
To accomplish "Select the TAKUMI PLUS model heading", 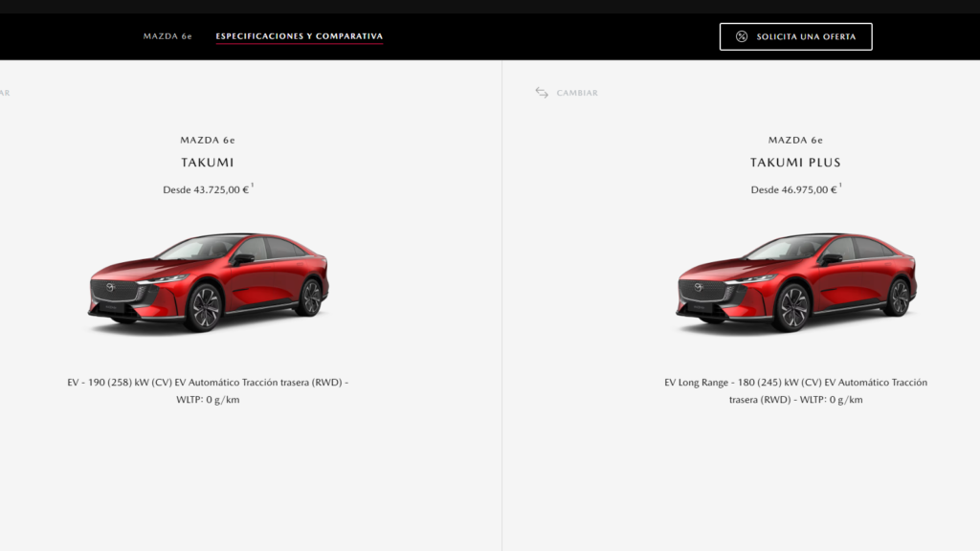I will pos(795,163).
